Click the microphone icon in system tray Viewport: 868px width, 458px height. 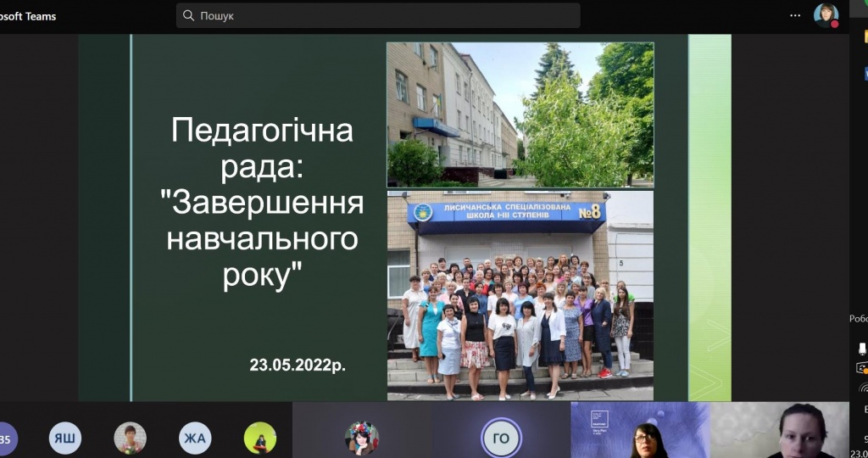click(x=862, y=349)
